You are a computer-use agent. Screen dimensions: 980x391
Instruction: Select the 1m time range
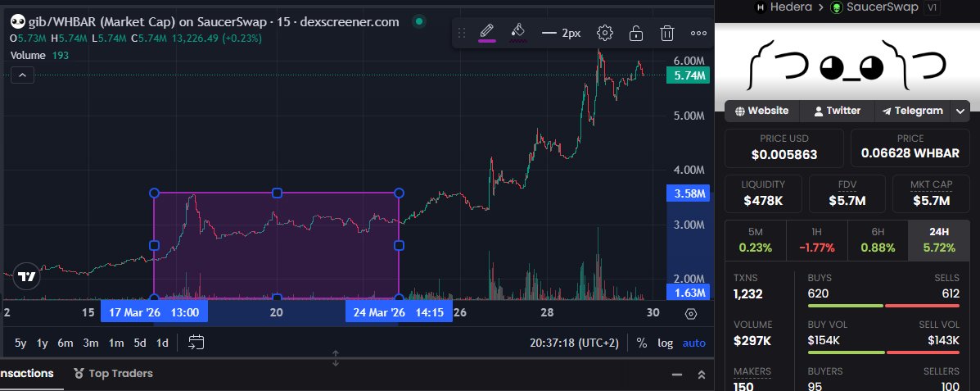click(x=115, y=343)
